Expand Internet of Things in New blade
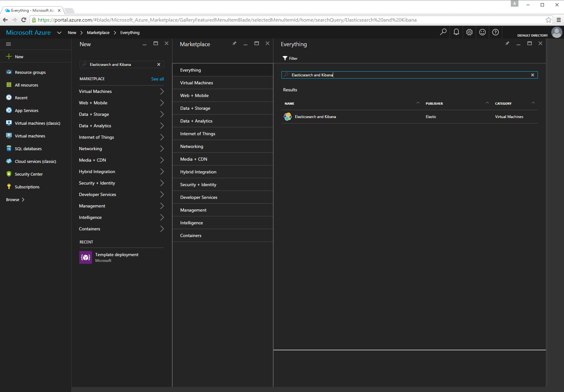The image size is (564, 392). pyautogui.click(x=162, y=137)
